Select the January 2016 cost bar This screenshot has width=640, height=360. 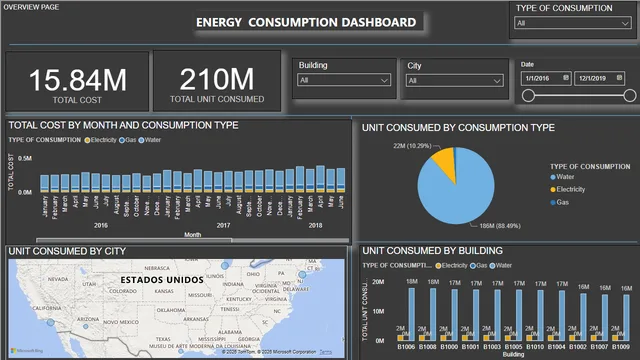pos(44,184)
